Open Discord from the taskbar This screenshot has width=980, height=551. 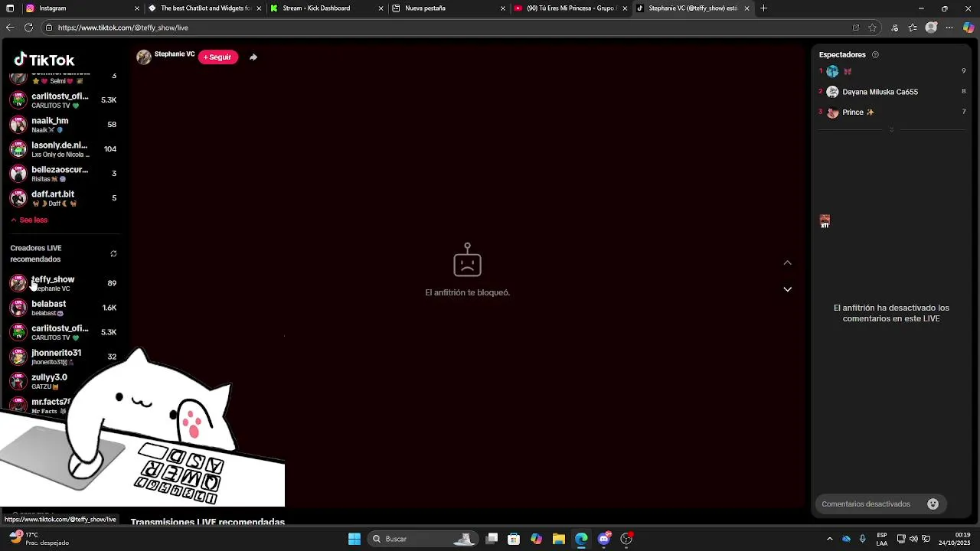(604, 539)
